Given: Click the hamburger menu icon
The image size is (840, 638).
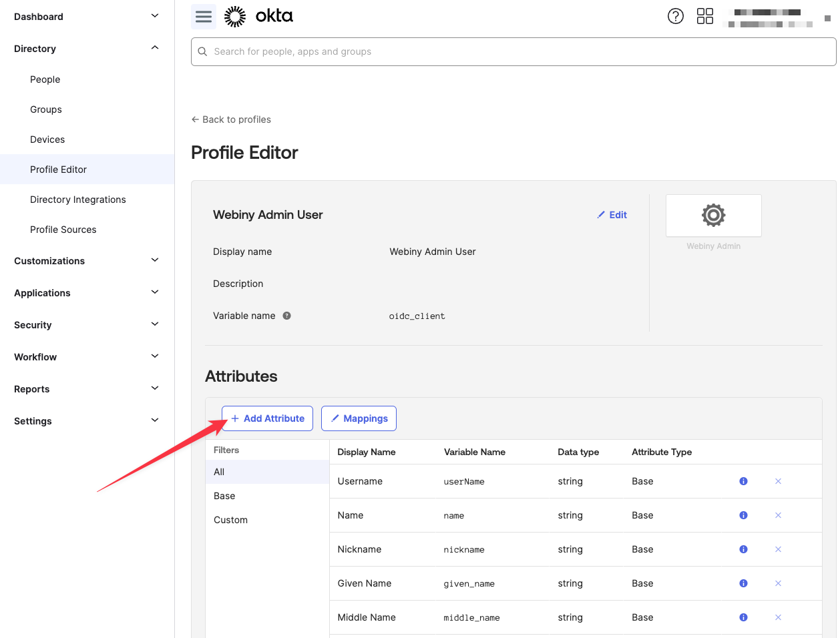Looking at the screenshot, I should [204, 17].
